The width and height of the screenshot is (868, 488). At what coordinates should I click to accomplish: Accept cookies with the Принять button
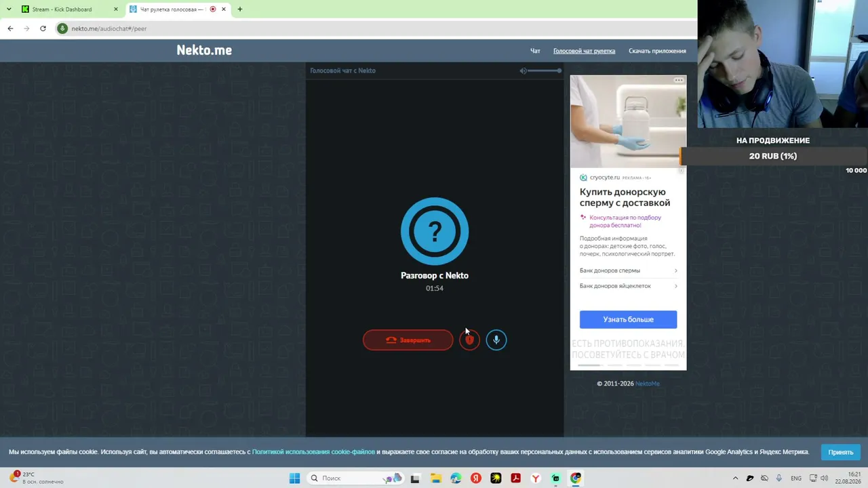(x=840, y=452)
